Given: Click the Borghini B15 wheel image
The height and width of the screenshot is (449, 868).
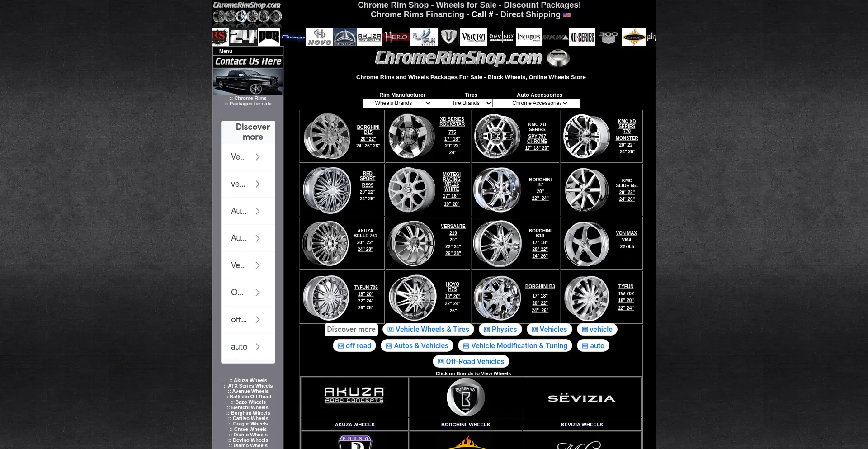Looking at the screenshot, I should [x=327, y=136].
